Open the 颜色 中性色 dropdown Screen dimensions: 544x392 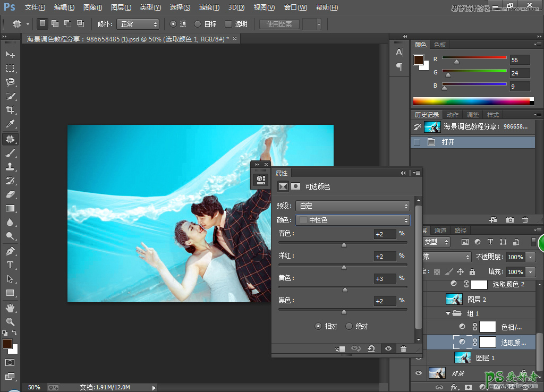pos(353,220)
